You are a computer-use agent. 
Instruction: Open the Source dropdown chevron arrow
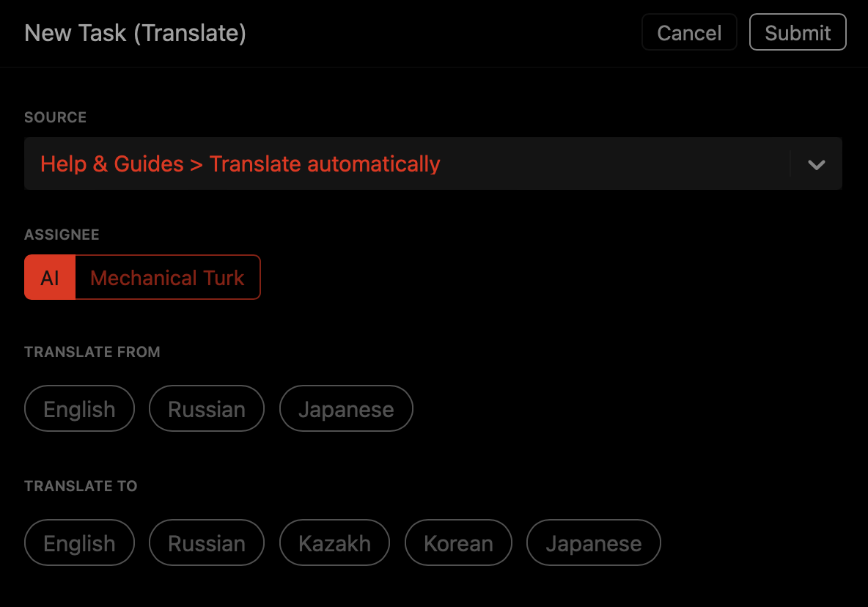(816, 164)
